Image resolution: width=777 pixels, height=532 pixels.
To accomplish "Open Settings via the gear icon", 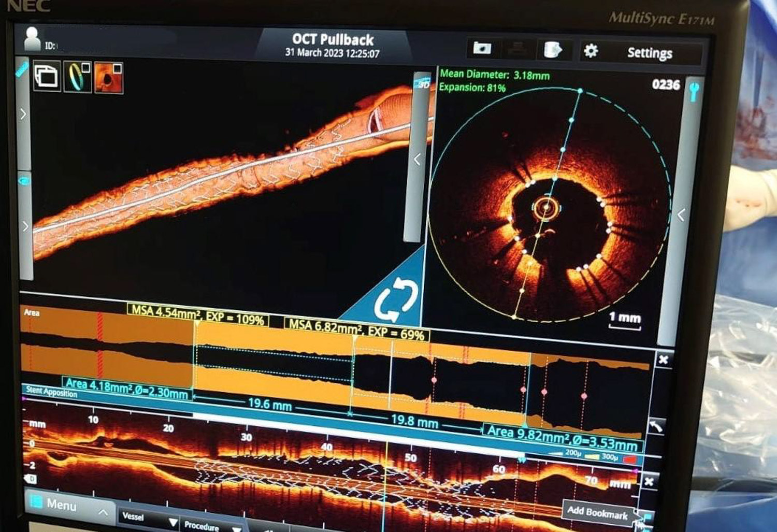I will pyautogui.click(x=591, y=51).
